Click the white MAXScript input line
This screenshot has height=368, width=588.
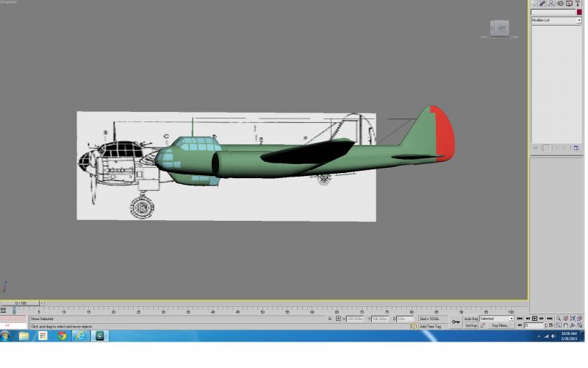[14, 326]
